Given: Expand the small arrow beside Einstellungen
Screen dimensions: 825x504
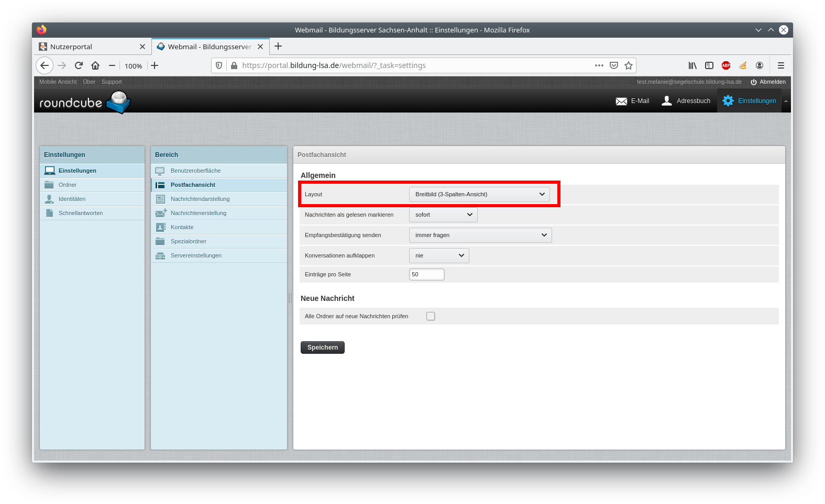Looking at the screenshot, I should pos(786,101).
